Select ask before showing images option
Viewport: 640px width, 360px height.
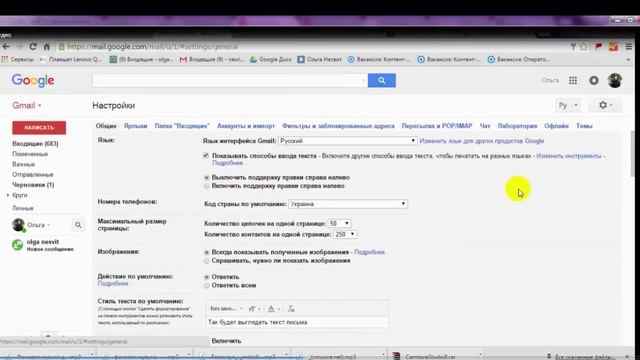[207, 261]
